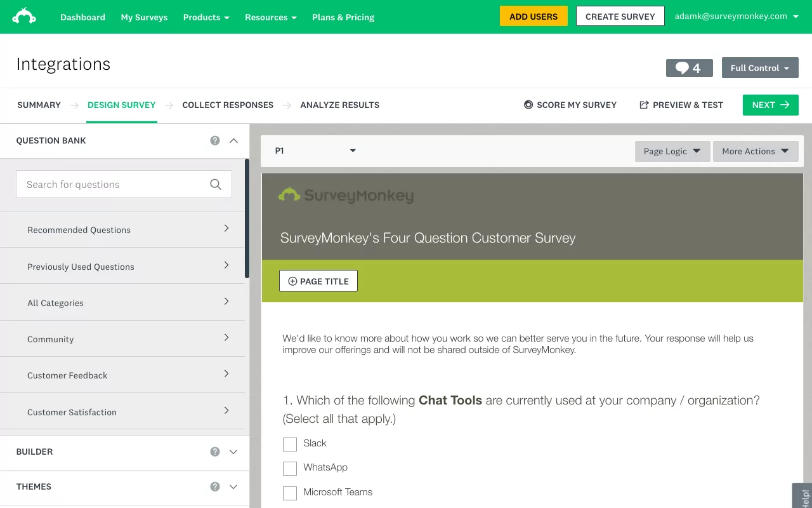Screen dimensions: 812x508
Task: Check the WhatsApp option
Action: tap(290, 469)
